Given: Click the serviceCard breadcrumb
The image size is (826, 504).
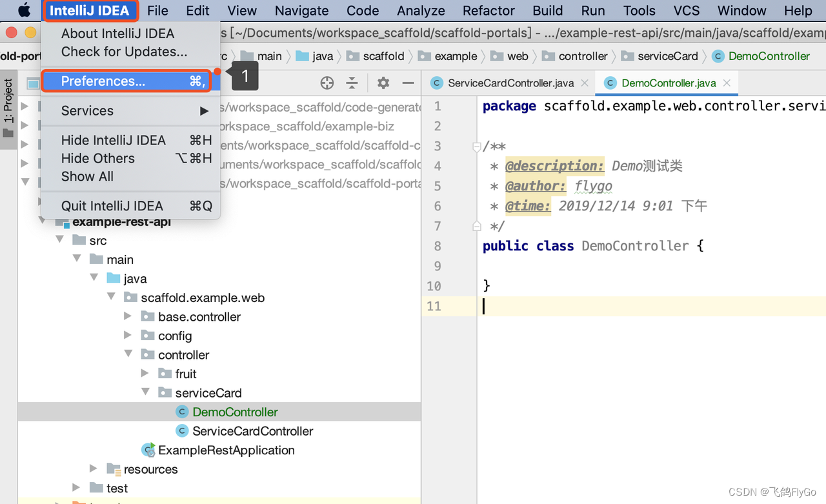Looking at the screenshot, I should click(660, 57).
